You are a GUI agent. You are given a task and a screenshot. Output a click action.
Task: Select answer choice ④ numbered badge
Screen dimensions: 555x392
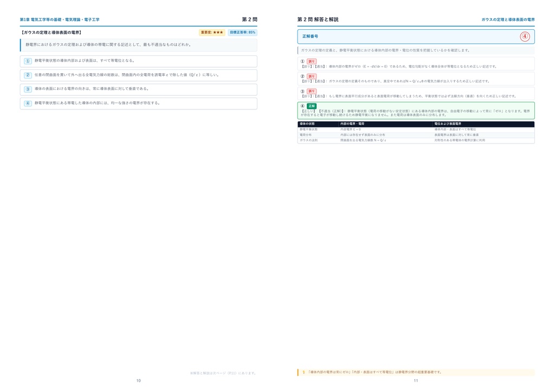(28, 103)
